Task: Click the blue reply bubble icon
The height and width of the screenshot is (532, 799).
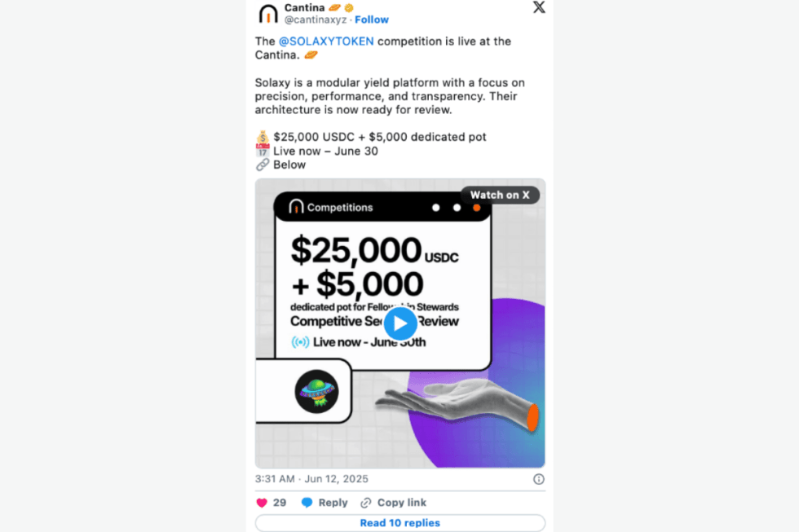Action: [x=307, y=503]
